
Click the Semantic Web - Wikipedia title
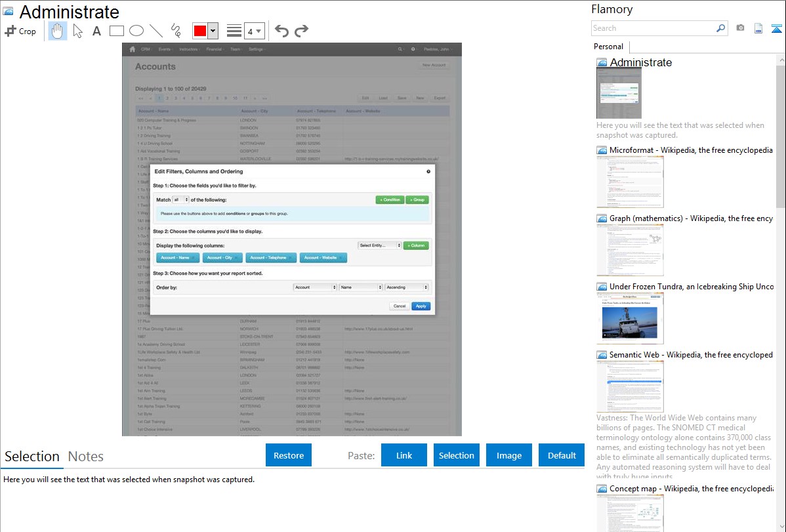691,354
